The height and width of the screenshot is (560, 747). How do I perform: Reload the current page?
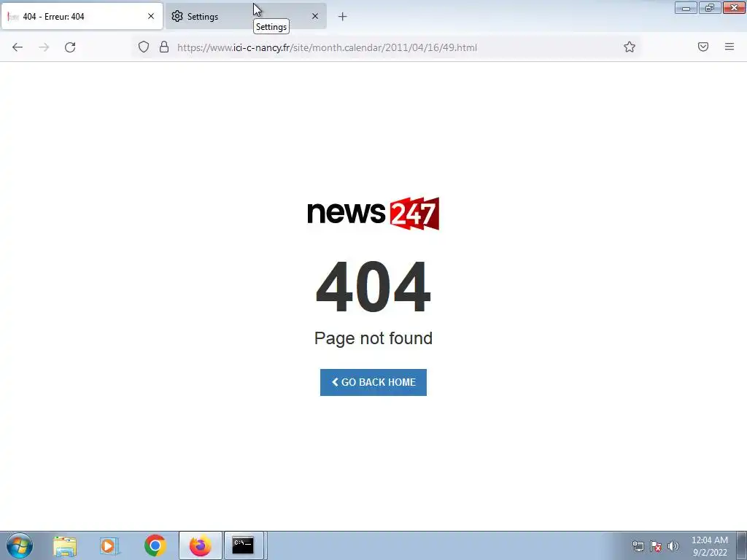(x=70, y=47)
